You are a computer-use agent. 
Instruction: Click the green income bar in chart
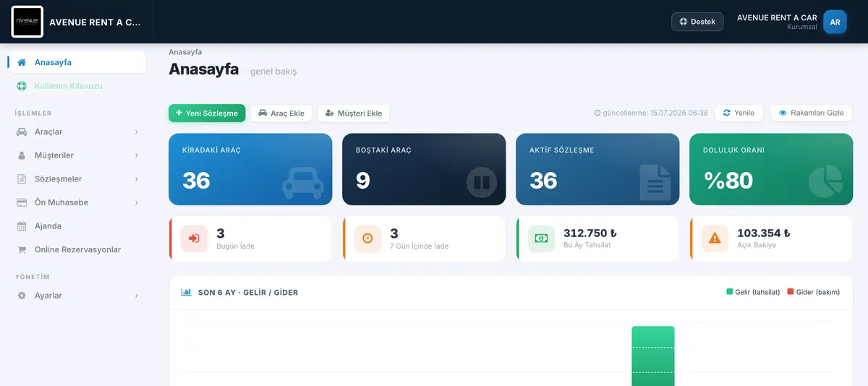(653, 356)
